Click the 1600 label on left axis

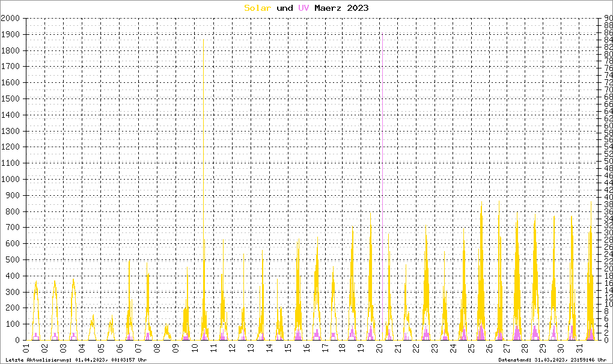(x=10, y=83)
